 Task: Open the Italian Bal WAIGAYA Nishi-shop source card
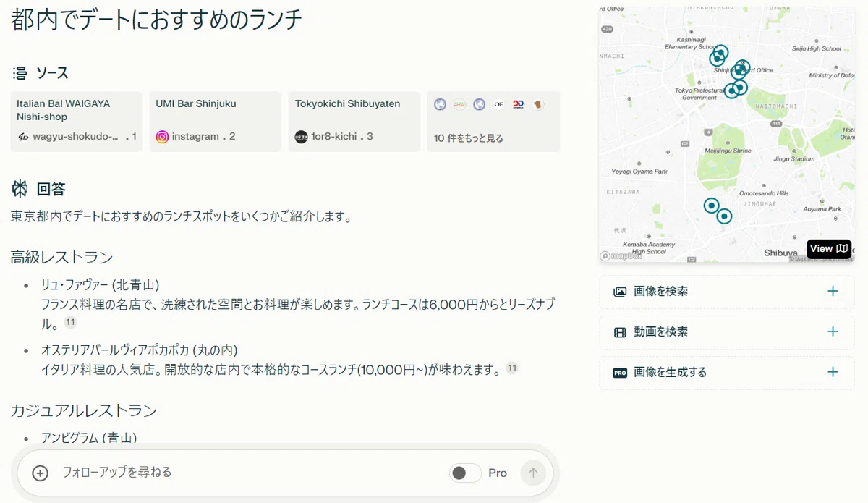pos(77,122)
